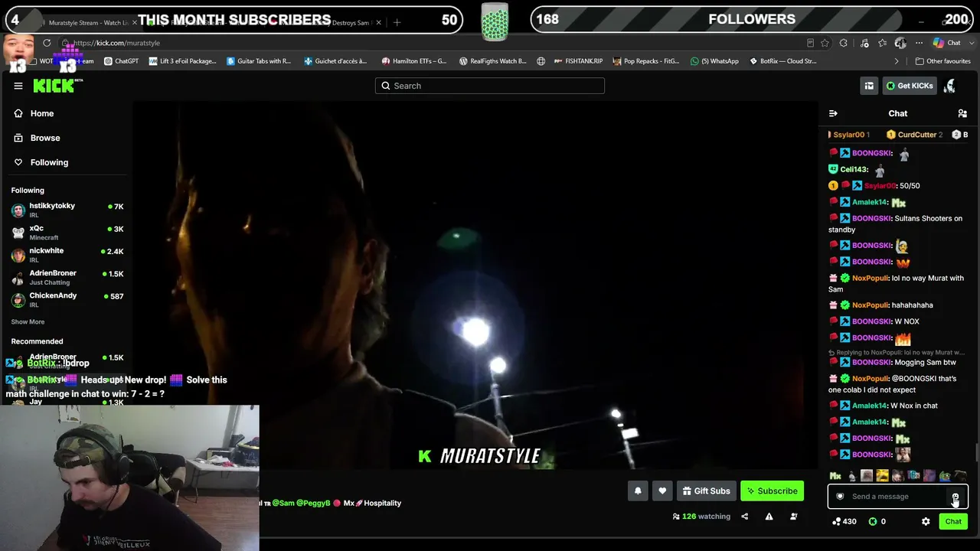Open the Hamilton ETFs bookmark

click(x=414, y=61)
